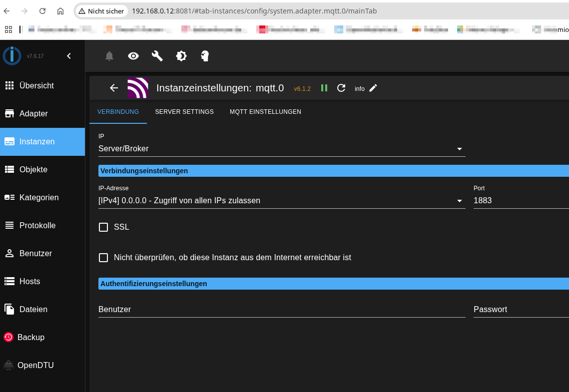Click the Passwort input field
The height and width of the screenshot is (392, 569).
click(521, 309)
